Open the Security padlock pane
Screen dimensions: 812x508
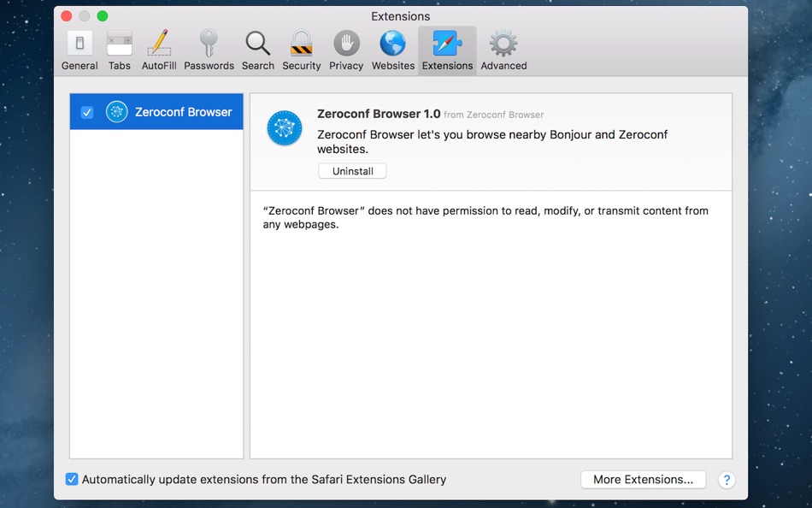point(302,50)
